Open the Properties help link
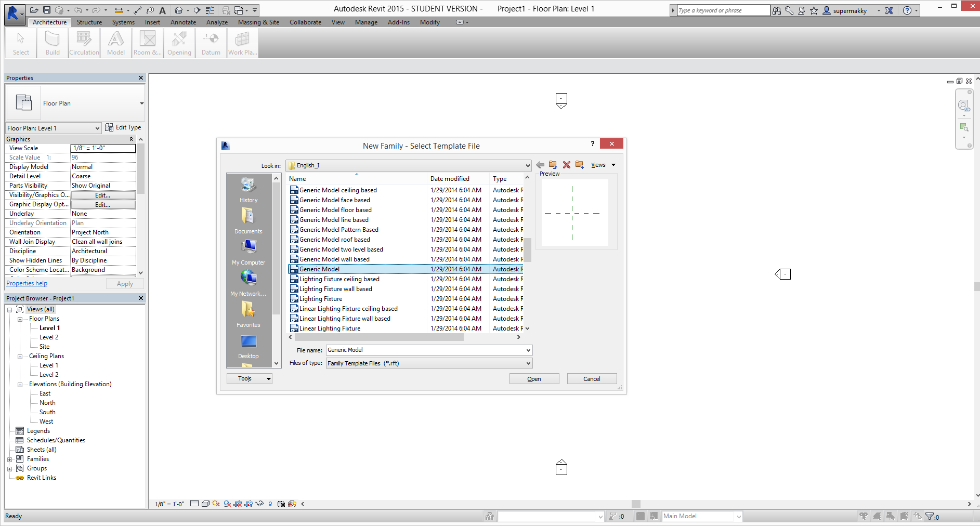The height and width of the screenshot is (526, 980). tap(27, 283)
